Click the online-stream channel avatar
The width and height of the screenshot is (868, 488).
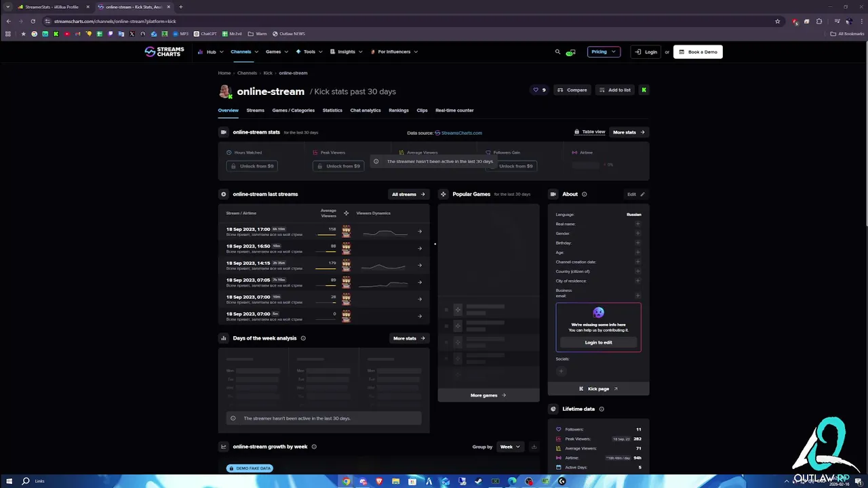click(225, 91)
